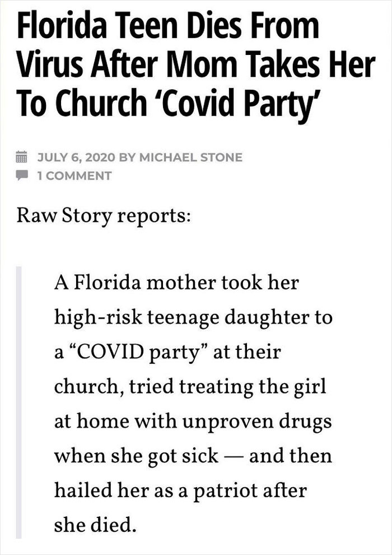
Task: Click the comment bubble icon
Action: tap(21, 175)
